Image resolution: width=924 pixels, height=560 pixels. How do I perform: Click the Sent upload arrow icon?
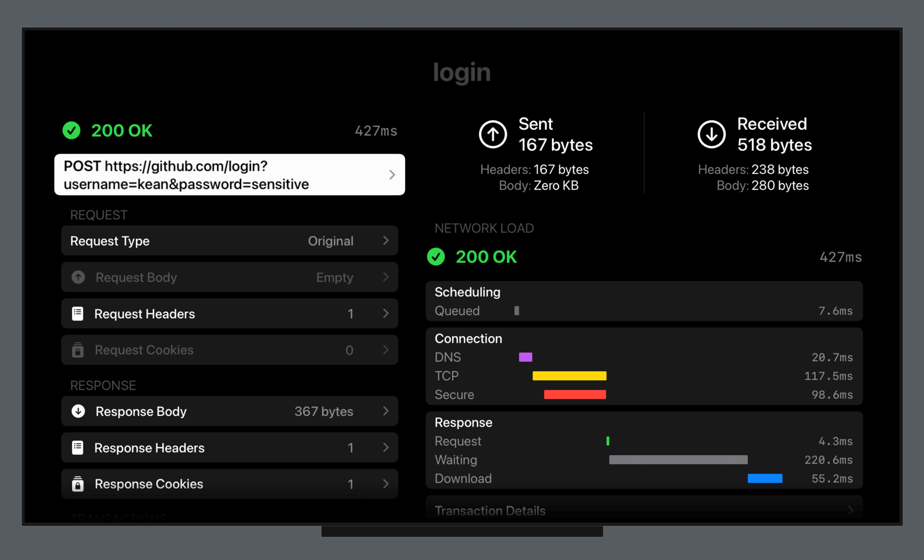pos(493,134)
